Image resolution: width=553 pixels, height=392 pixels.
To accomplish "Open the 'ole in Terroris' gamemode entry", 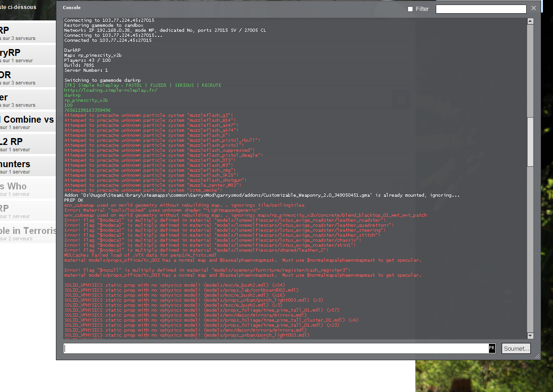I will pyautogui.click(x=28, y=234).
